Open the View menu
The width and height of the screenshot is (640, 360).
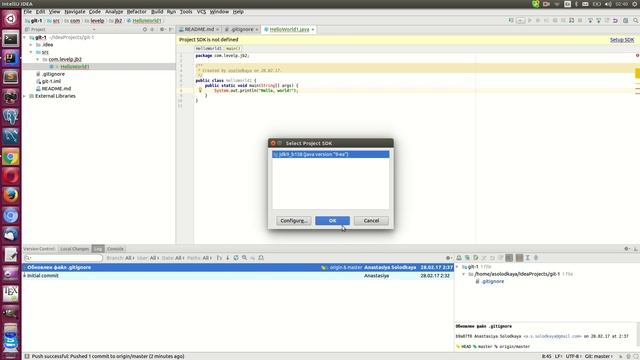[x=54, y=12]
